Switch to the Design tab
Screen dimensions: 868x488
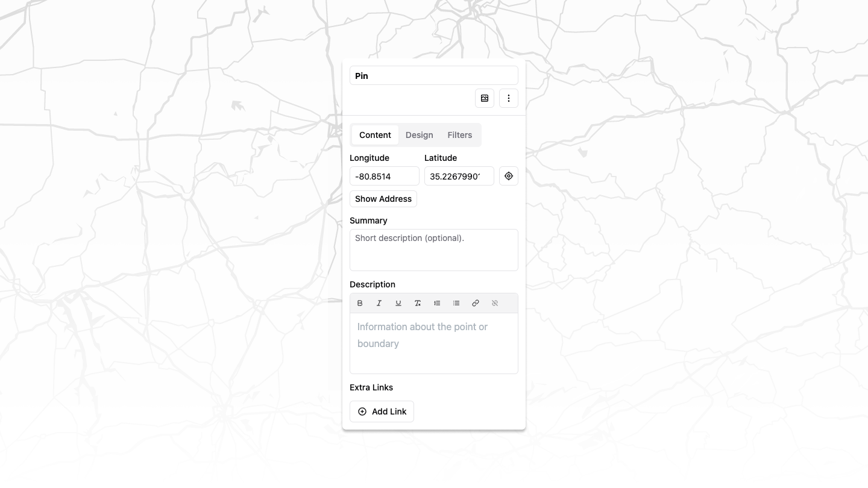419,135
